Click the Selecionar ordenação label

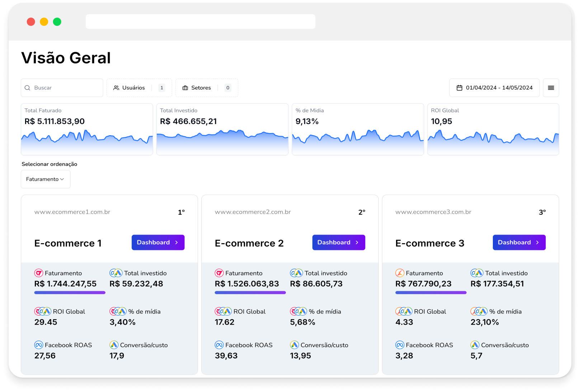pos(49,164)
